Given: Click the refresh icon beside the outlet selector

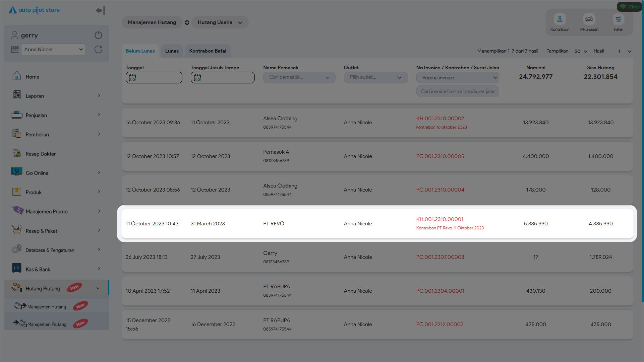Looking at the screenshot, I should pyautogui.click(x=98, y=50).
